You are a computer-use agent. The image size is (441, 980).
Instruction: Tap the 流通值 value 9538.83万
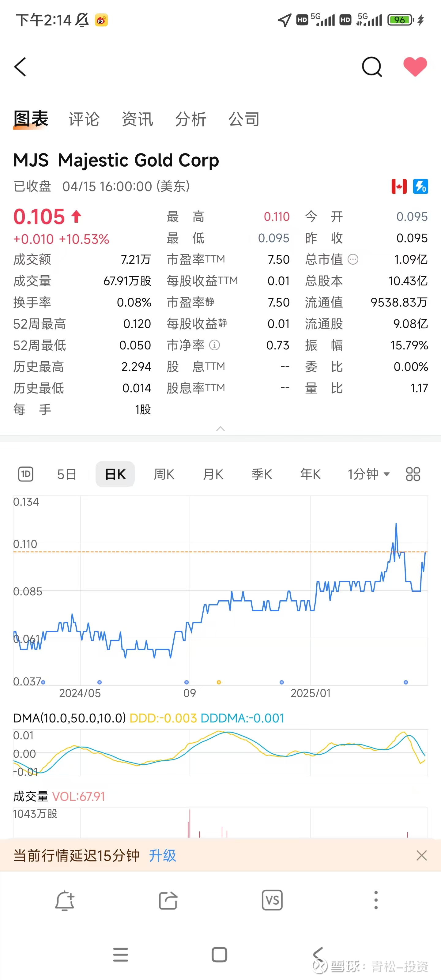pos(399,303)
